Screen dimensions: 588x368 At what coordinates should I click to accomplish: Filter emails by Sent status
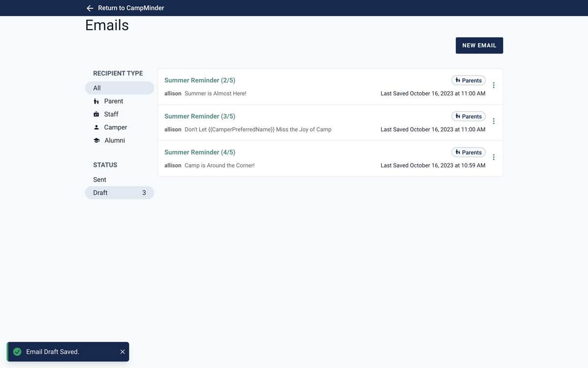pos(100,180)
